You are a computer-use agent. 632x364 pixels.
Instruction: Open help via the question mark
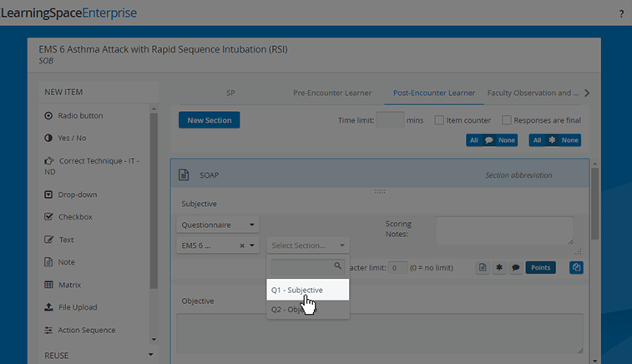pyautogui.click(x=621, y=13)
